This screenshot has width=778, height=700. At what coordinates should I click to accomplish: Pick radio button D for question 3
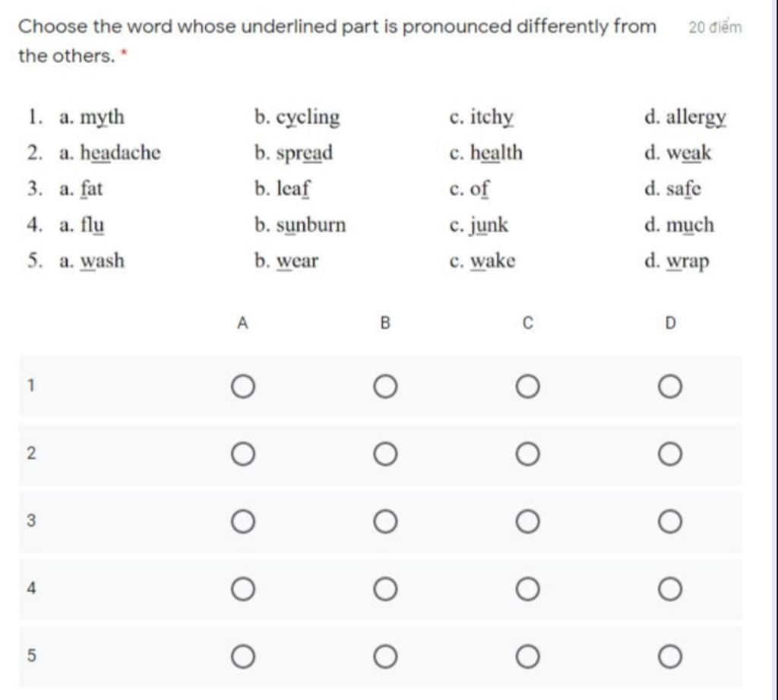[x=670, y=522]
